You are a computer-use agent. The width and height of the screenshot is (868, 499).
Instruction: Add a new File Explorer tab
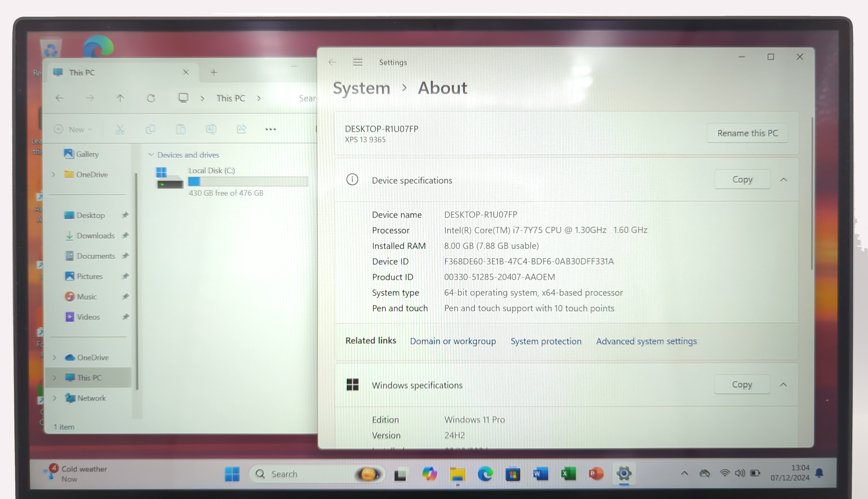point(214,73)
